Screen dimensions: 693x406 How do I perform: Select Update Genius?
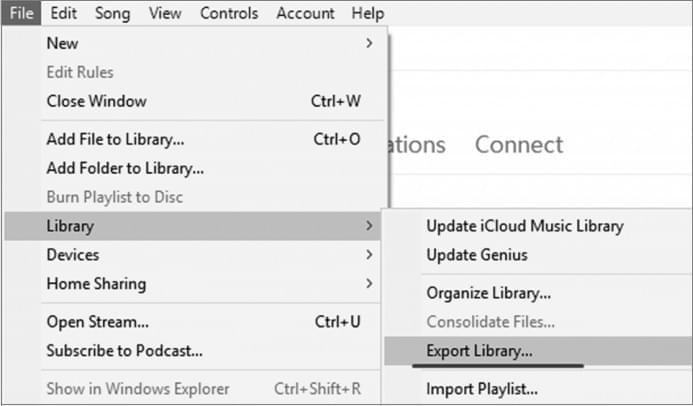(476, 255)
